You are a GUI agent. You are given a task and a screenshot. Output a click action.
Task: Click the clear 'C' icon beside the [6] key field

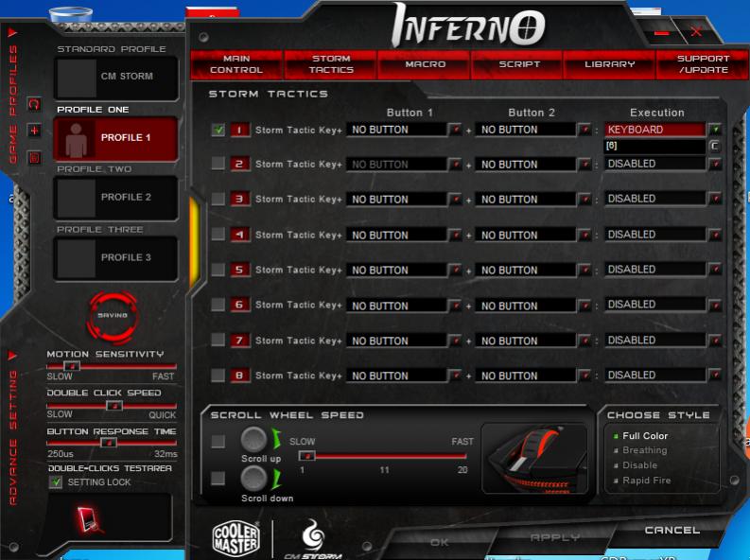coord(714,146)
